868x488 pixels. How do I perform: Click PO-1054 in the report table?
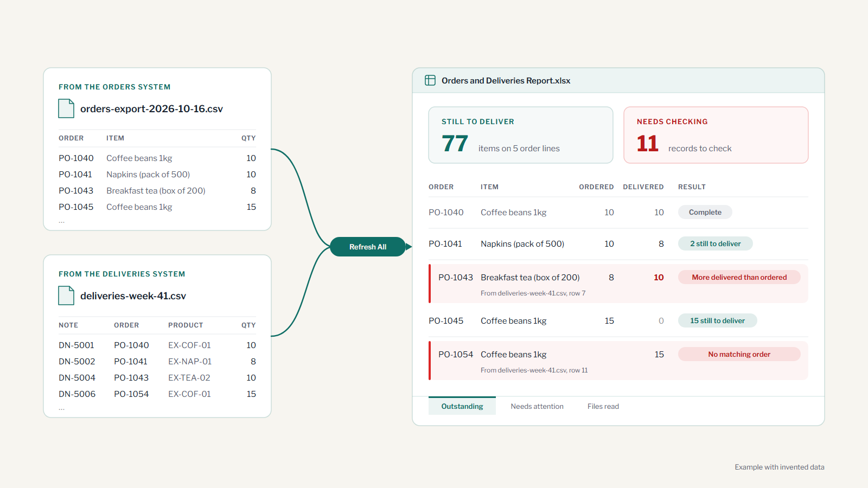456,355
